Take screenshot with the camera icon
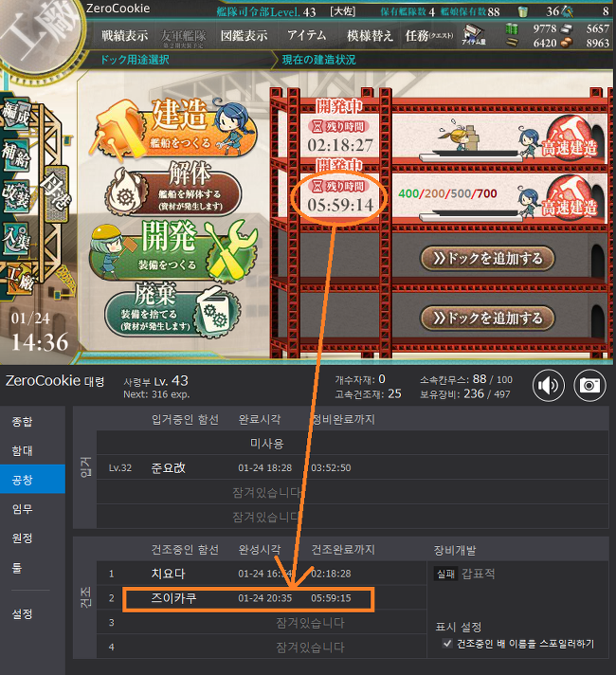Screen dimensions: 616x675 pos(589,385)
